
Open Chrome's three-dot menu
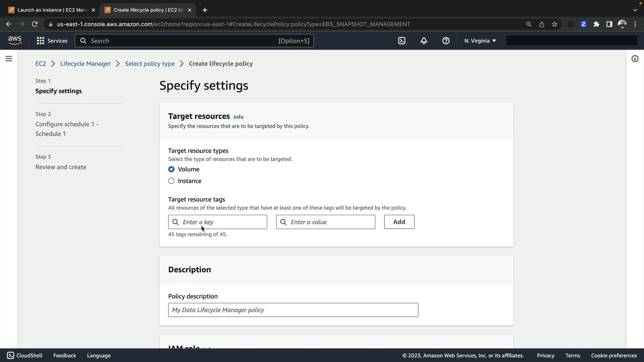(x=635, y=24)
